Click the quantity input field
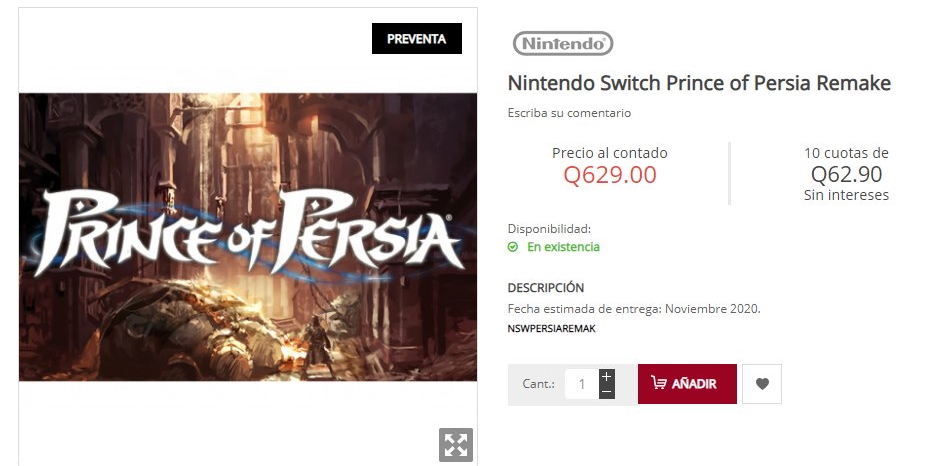Screen dimensions: 934x466 (581, 384)
